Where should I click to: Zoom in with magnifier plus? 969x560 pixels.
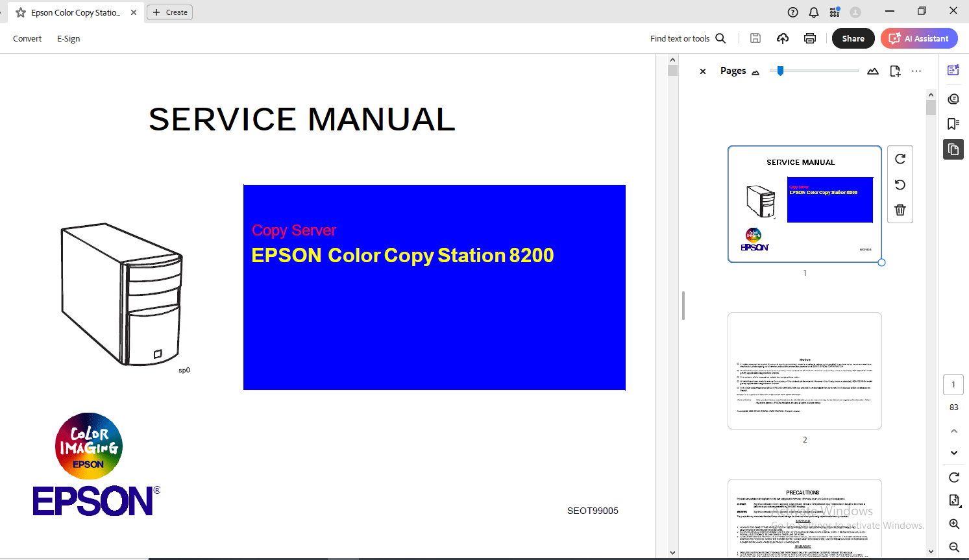click(x=954, y=524)
